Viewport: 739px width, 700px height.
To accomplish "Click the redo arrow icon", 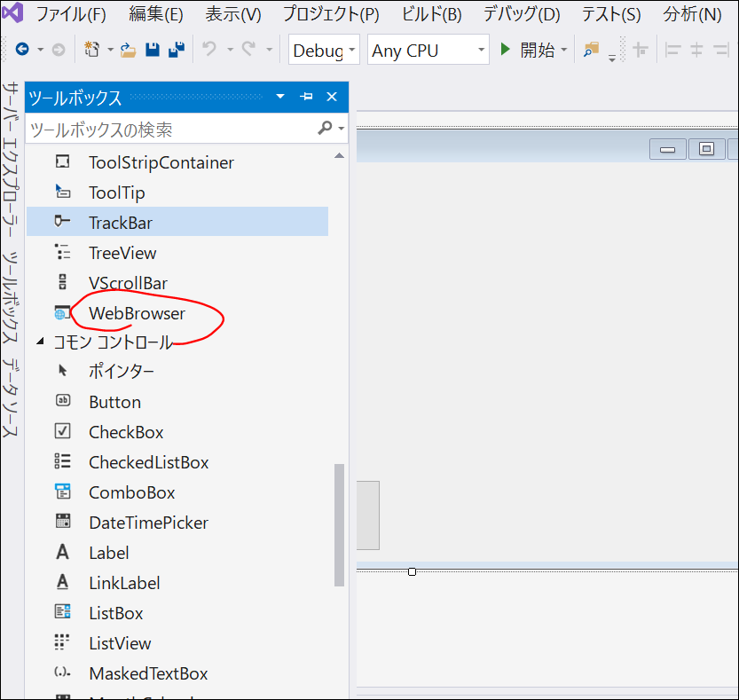I will pyautogui.click(x=248, y=49).
